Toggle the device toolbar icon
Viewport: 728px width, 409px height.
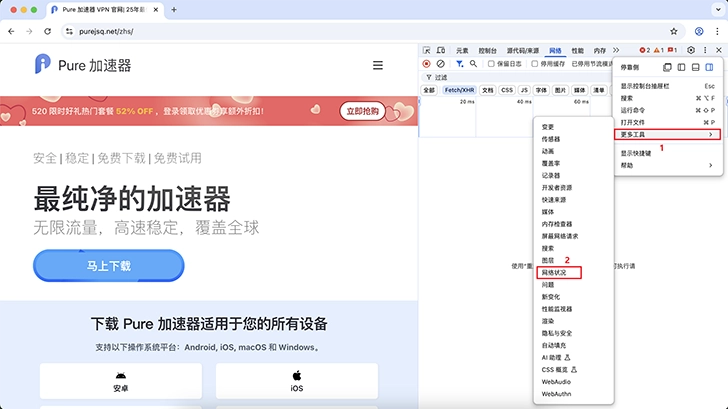441,50
